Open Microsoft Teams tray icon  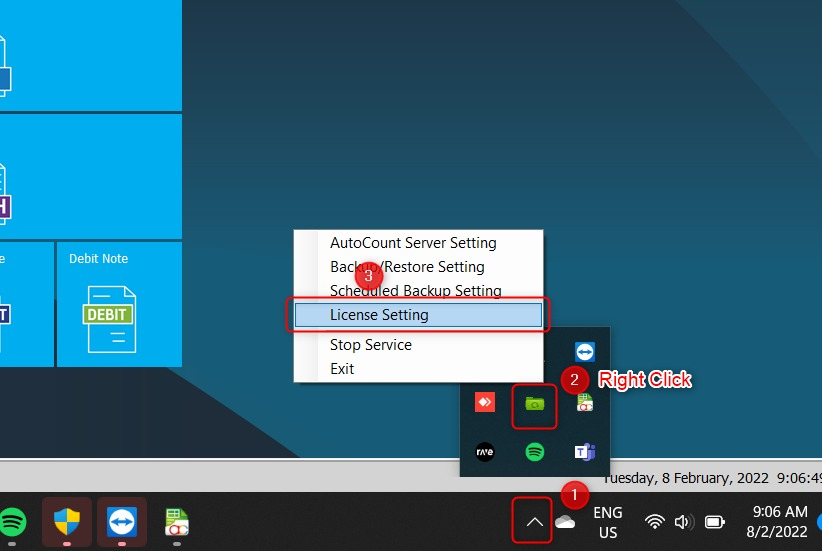(584, 452)
